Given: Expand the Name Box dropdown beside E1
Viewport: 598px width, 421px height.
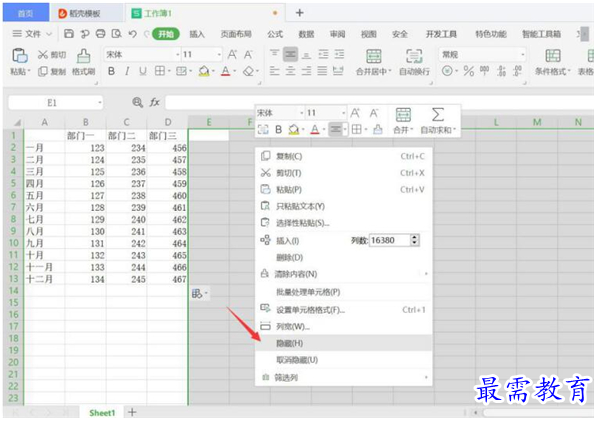Looking at the screenshot, I should click(x=100, y=103).
